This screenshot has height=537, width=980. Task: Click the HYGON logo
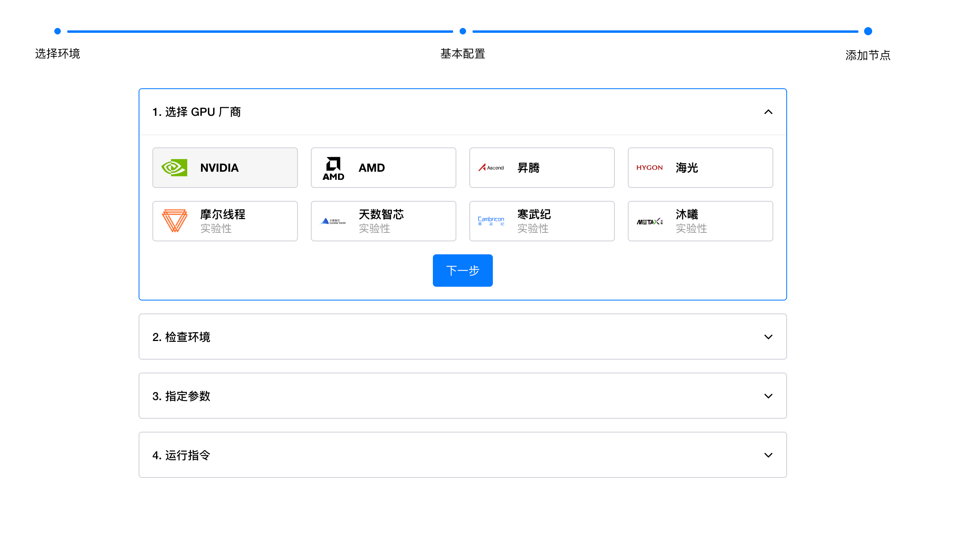pyautogui.click(x=649, y=168)
